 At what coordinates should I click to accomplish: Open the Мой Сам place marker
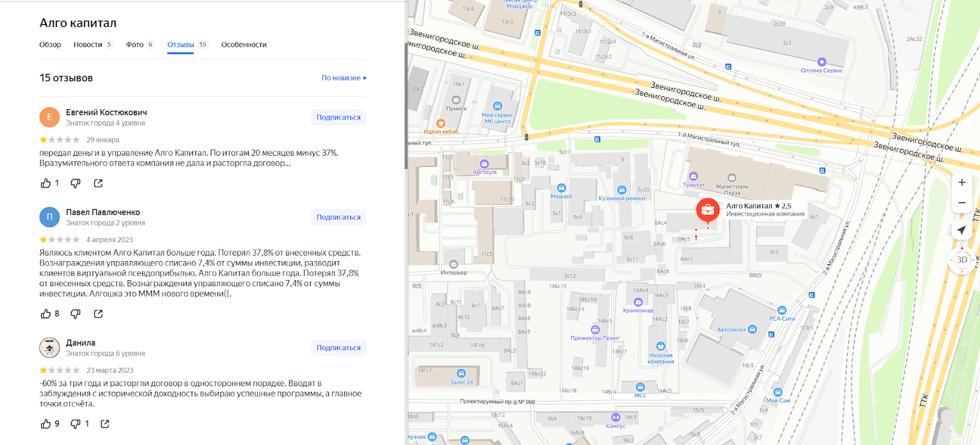[778, 392]
